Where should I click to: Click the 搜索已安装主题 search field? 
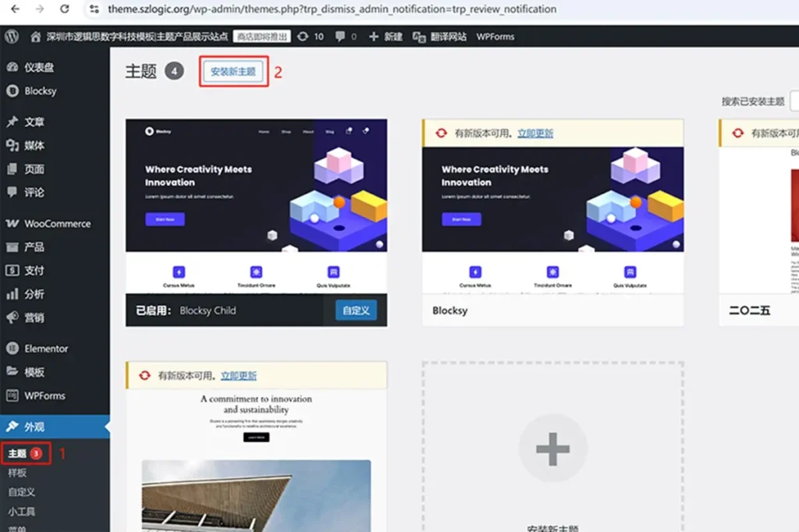794,101
